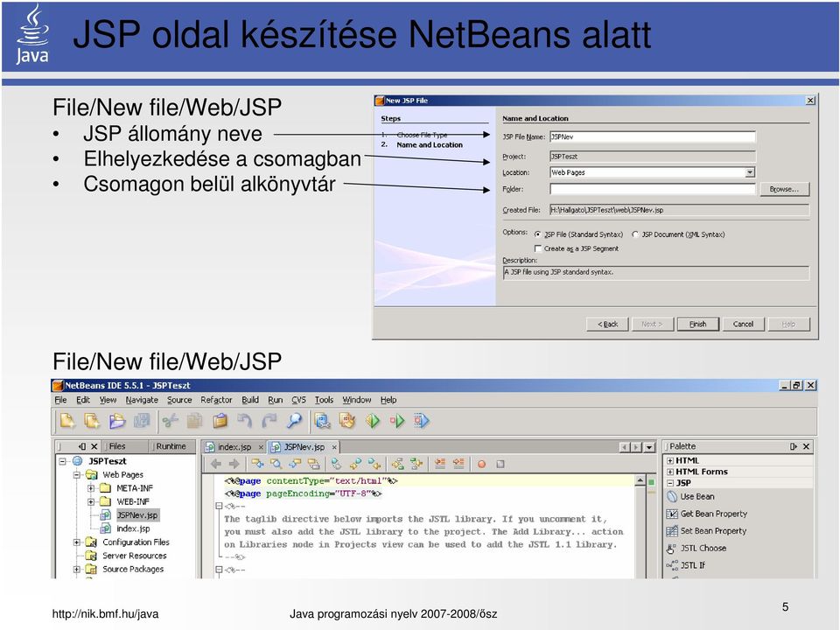This screenshot has width=840, height=630.
Task: Click the Attach Debugger toolbar icon
Action: point(422,421)
